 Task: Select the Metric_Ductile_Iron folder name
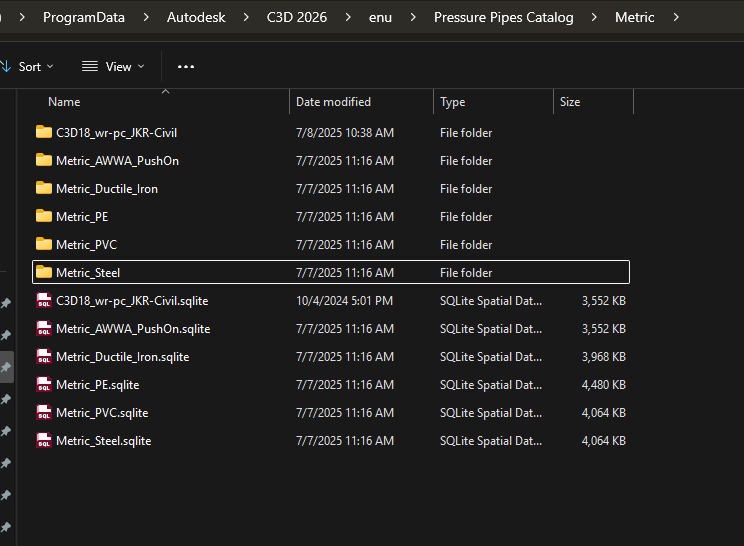click(x=107, y=189)
